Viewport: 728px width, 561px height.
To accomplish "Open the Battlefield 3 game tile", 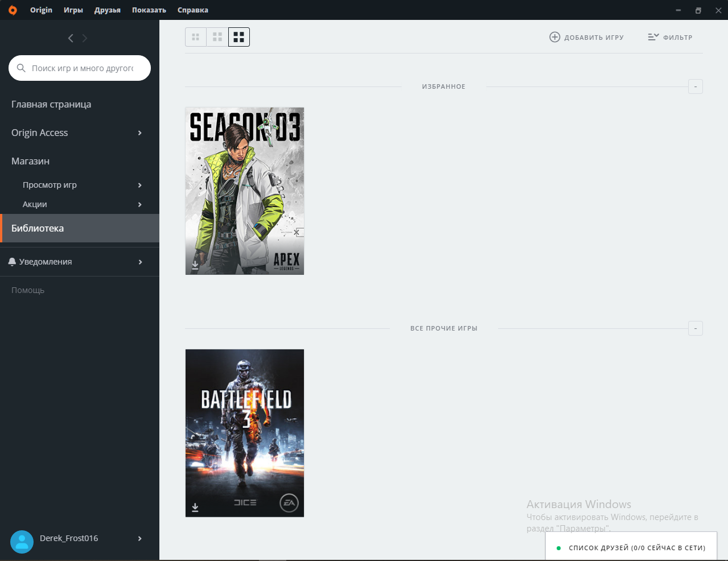I will pos(245,433).
